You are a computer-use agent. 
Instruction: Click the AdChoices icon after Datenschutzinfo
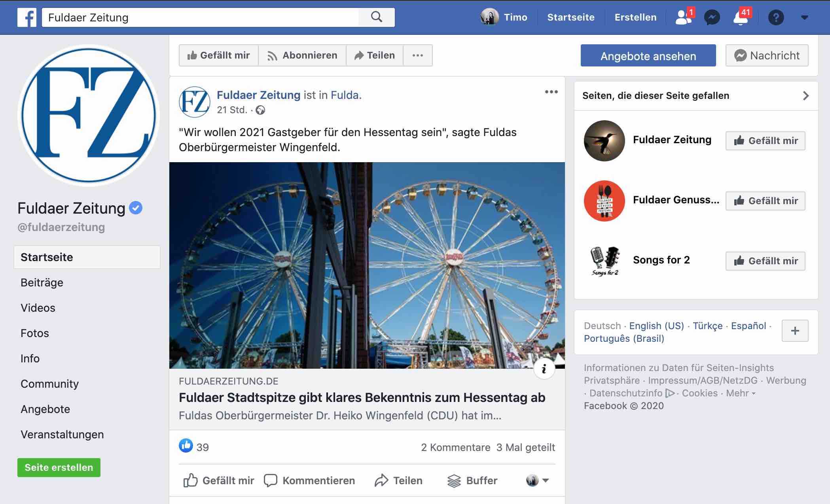click(x=670, y=393)
